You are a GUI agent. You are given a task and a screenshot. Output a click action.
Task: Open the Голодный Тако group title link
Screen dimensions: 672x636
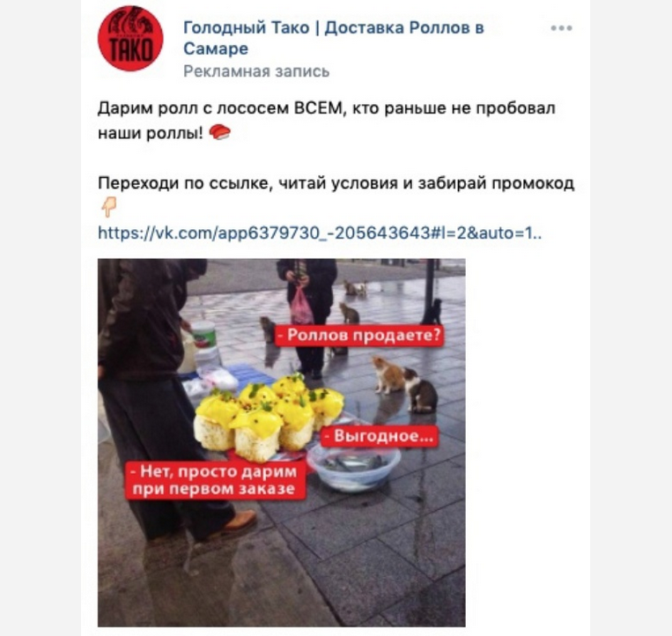pyautogui.click(x=334, y=38)
